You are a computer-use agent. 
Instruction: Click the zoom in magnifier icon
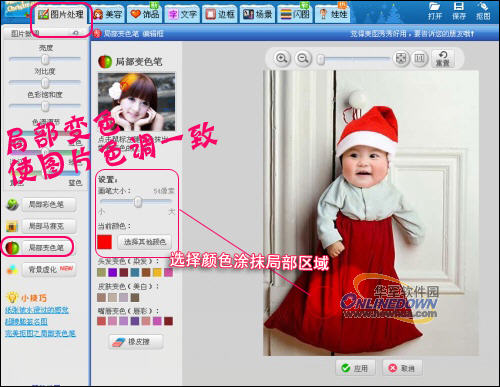pyautogui.click(x=282, y=59)
